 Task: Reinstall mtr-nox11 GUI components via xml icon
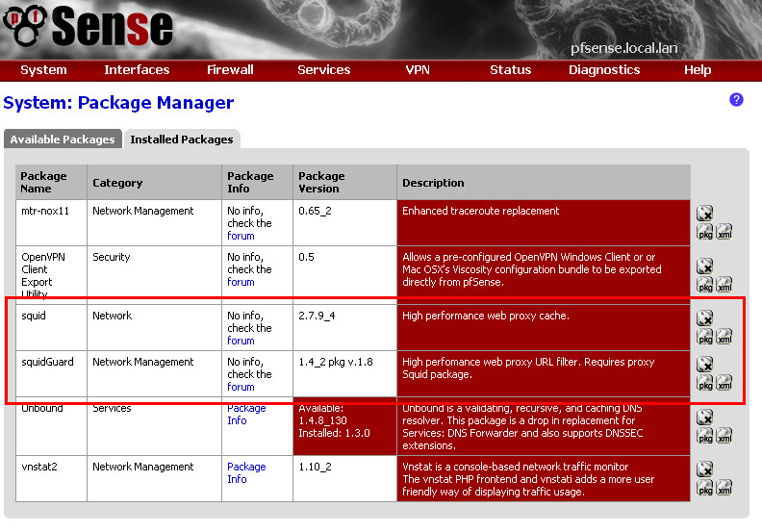point(724,232)
